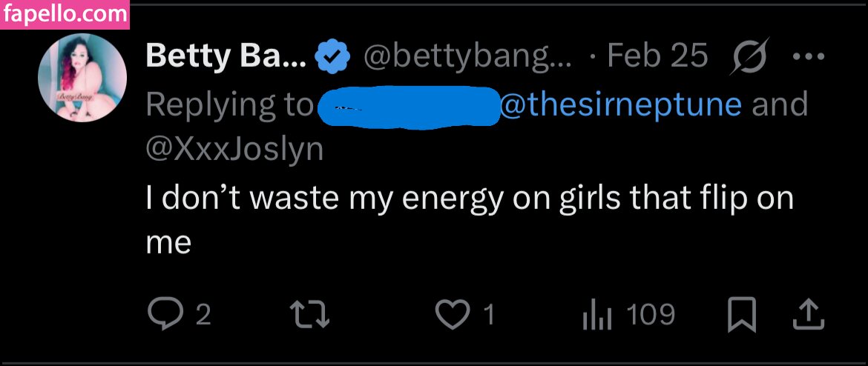This screenshot has height=366, width=868.
Task: Open Betty's profile picture avatar
Action: 82,76
